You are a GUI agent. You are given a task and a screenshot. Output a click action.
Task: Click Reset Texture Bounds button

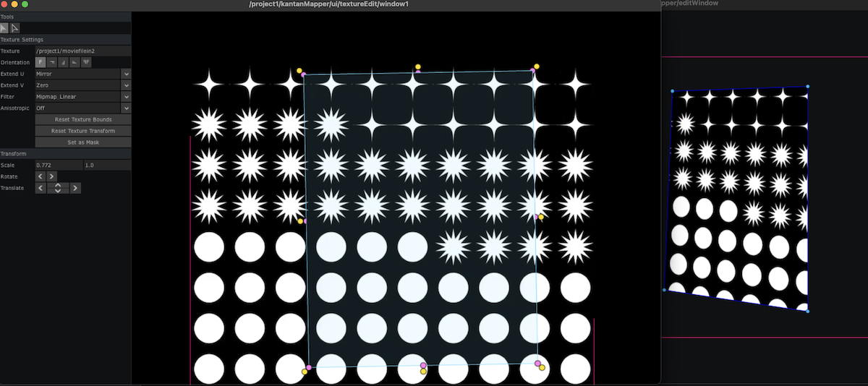coord(82,119)
